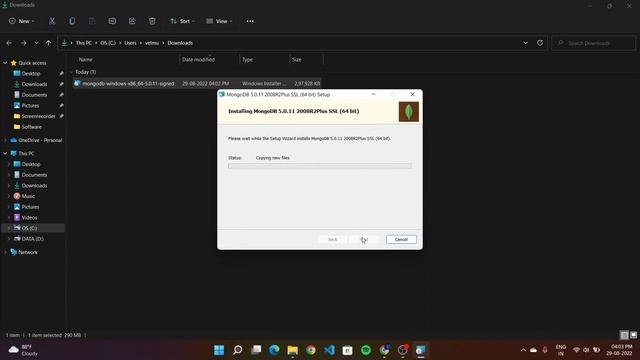
Task: Collapse the Quick access tree section
Action: point(5,63)
